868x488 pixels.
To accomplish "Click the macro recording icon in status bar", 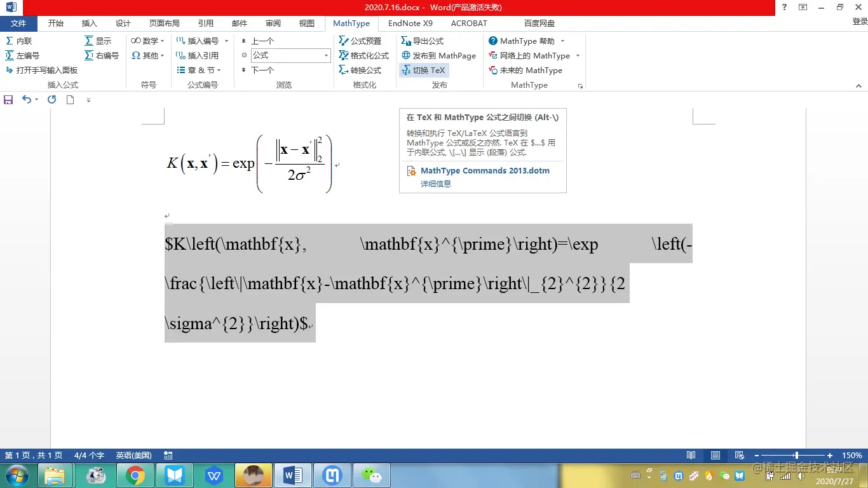I will point(168,456).
